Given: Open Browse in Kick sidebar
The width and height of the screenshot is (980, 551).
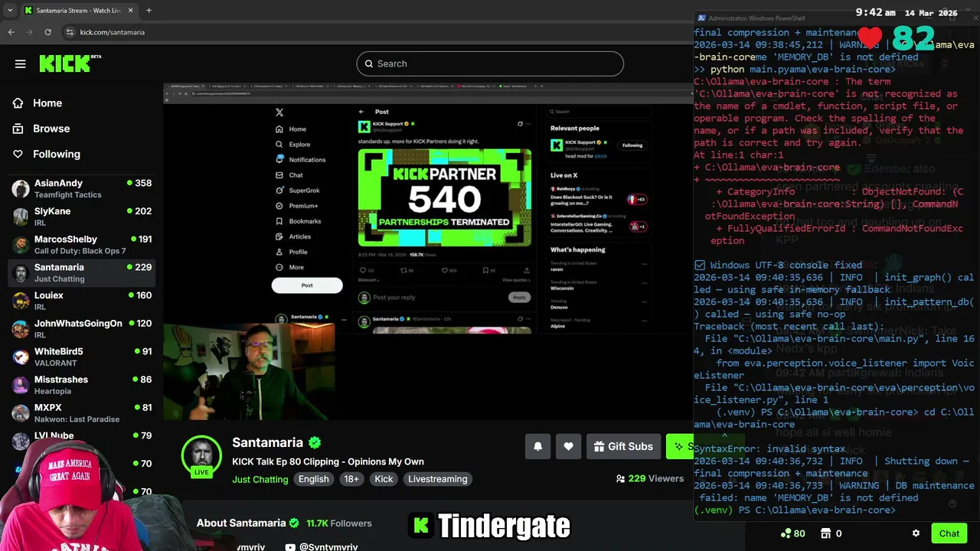Looking at the screenshot, I should (x=51, y=129).
